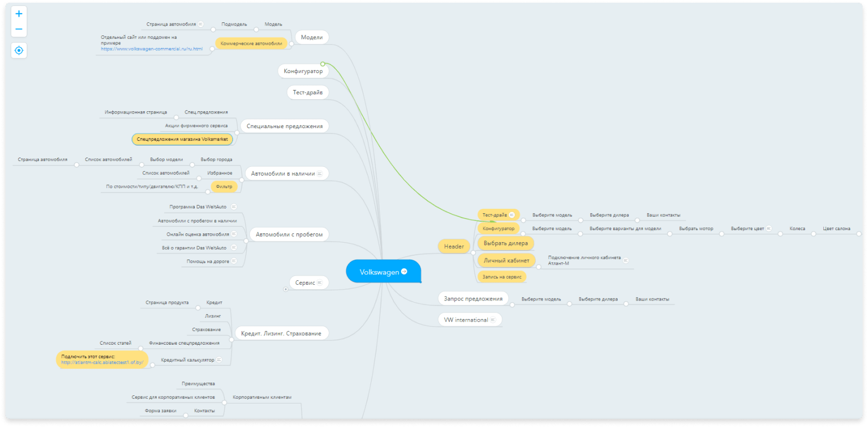Collapse Автомобили в наличии branch circle
Image resolution: width=868 pixels, height=427 pixels.
pyautogui.click(x=241, y=179)
